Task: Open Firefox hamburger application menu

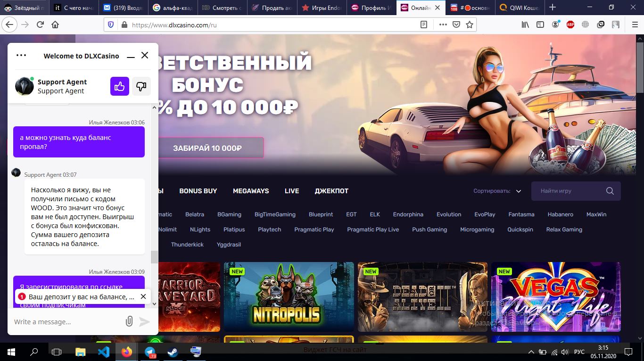Action: coord(634,25)
